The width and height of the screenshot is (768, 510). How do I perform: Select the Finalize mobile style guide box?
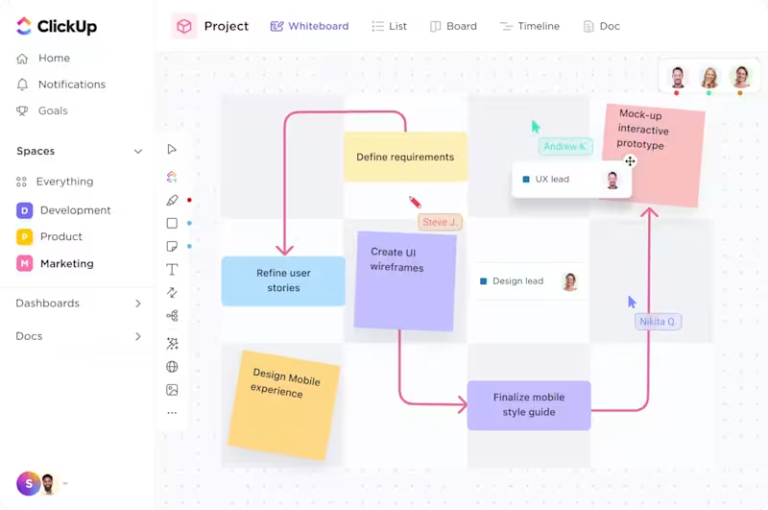[x=529, y=405]
